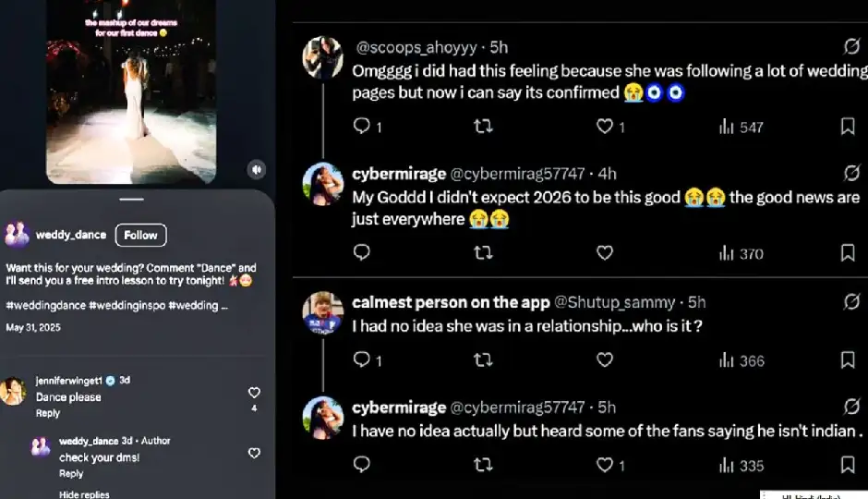Image resolution: width=868 pixels, height=499 pixels.
Task: Like cybermirage's 'isn't indian' reply
Action: (605, 465)
